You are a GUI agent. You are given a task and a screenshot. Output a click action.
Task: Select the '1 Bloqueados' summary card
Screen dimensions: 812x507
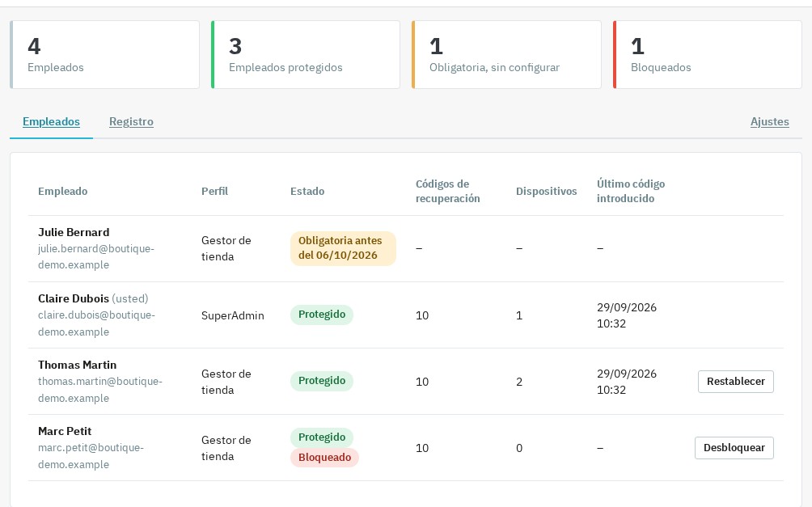708,54
